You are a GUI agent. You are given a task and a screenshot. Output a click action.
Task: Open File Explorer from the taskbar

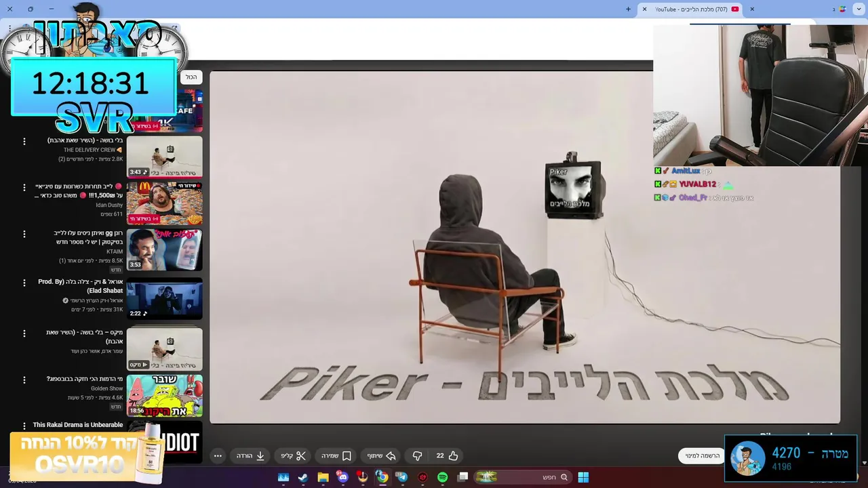[323, 477]
